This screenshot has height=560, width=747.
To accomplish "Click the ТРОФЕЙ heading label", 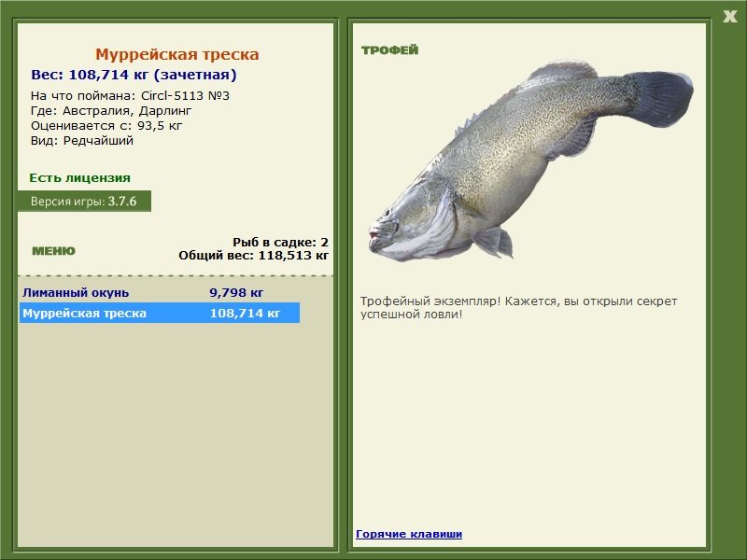I will click(389, 50).
